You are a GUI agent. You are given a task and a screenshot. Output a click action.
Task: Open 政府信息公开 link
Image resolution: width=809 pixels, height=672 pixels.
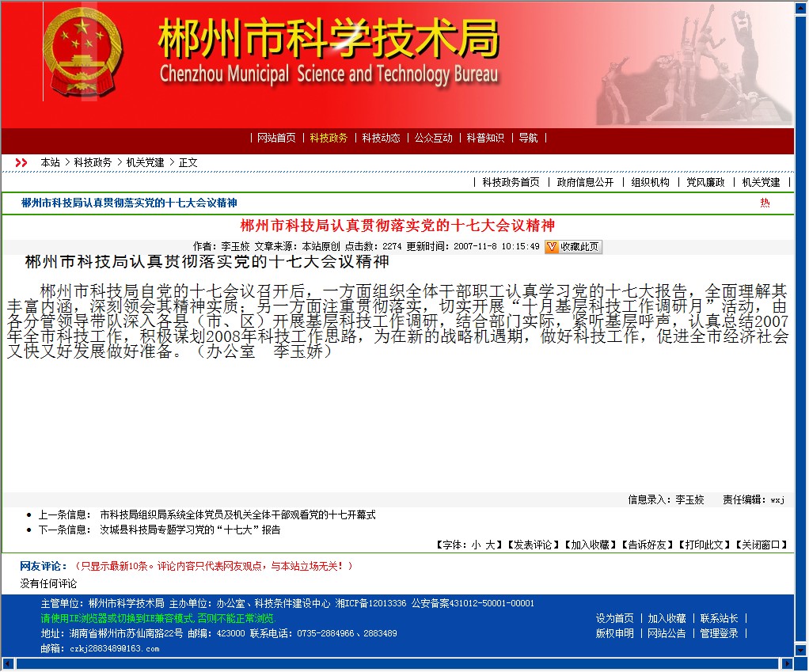point(586,182)
